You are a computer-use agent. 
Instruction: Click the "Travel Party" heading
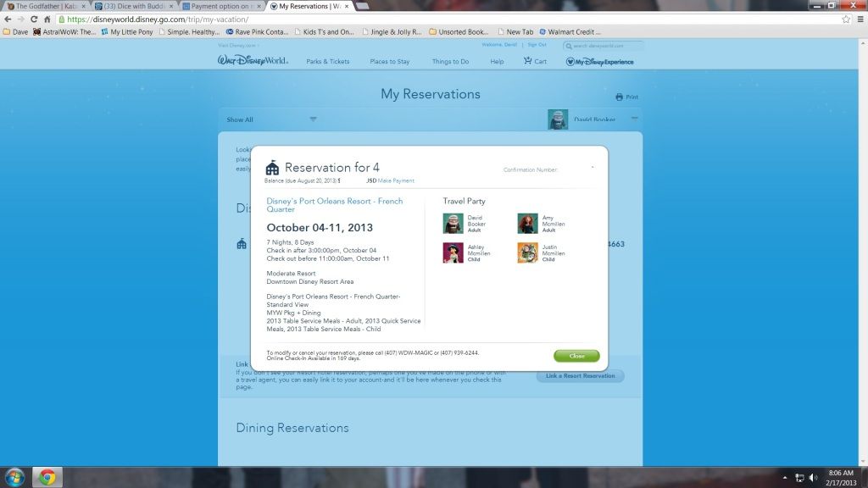click(464, 202)
